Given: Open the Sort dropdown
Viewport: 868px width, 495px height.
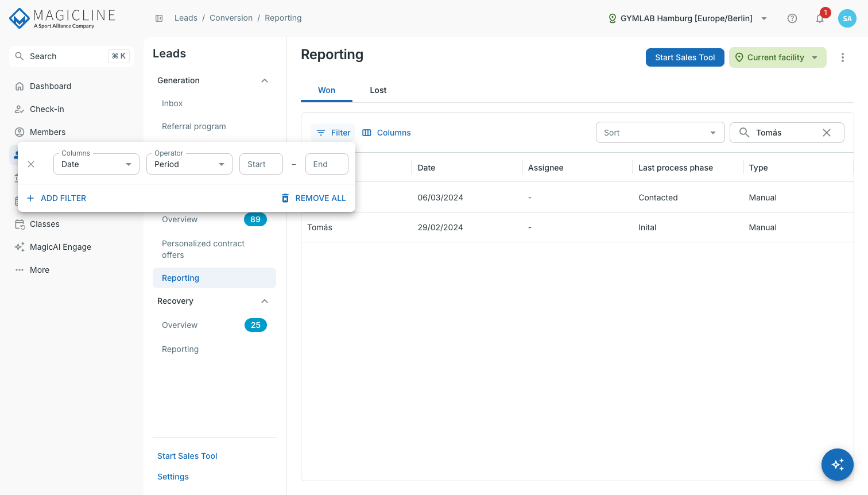Looking at the screenshot, I should click(660, 133).
